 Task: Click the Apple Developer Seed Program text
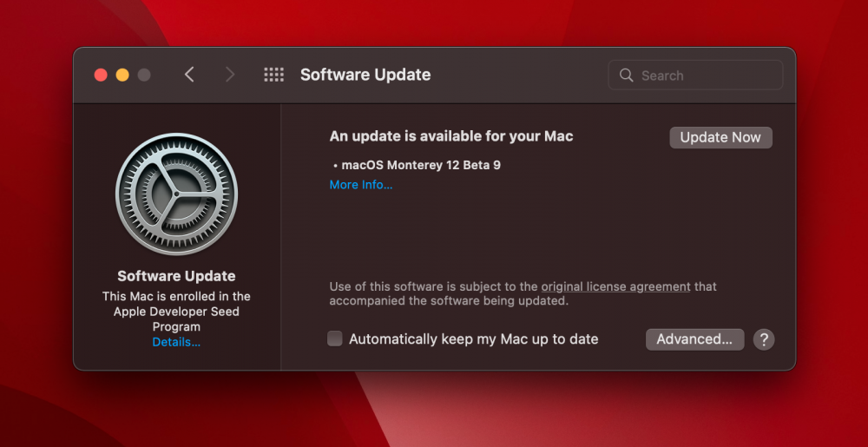pyautogui.click(x=176, y=319)
